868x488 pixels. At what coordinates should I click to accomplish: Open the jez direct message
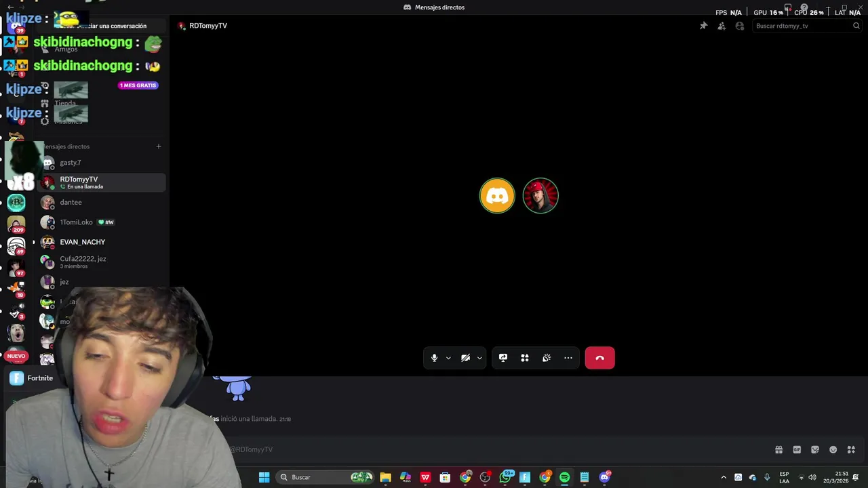102,281
